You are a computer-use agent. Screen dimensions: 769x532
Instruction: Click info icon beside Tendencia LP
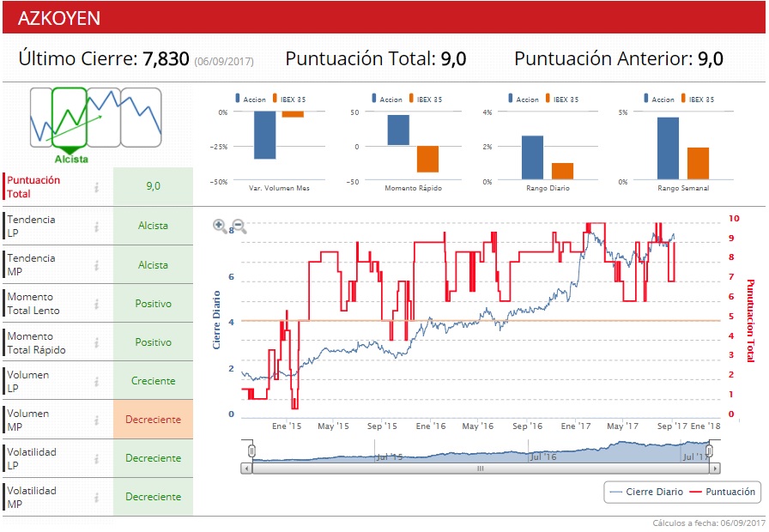tap(97, 227)
